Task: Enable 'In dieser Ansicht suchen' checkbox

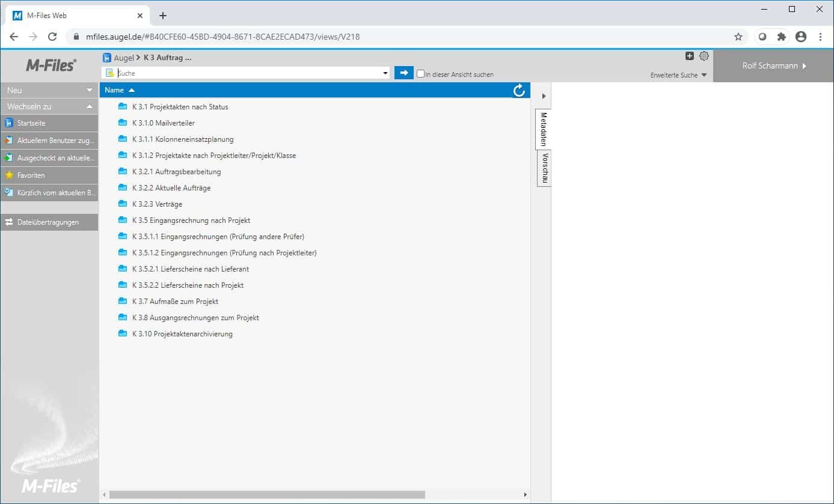Action: pyautogui.click(x=421, y=74)
